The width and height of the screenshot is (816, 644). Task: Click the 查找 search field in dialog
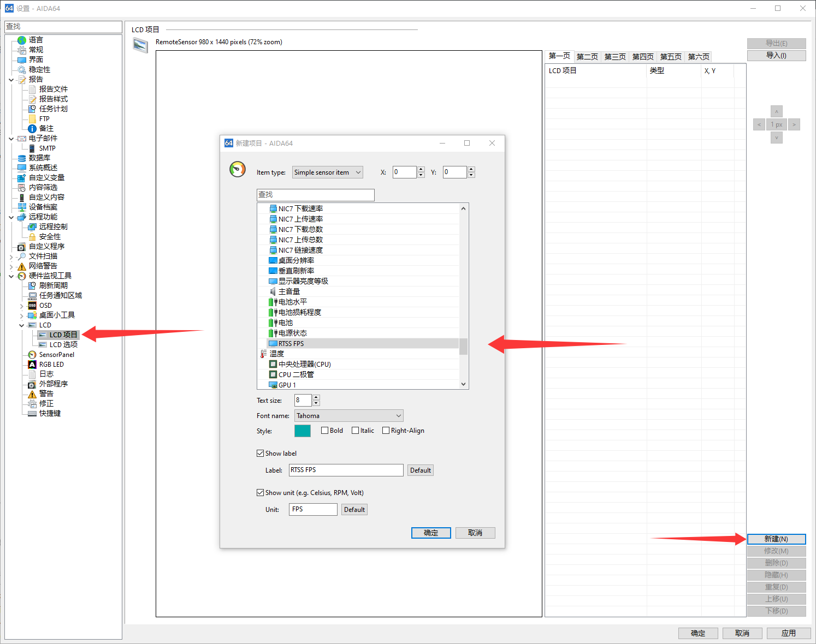(315, 195)
